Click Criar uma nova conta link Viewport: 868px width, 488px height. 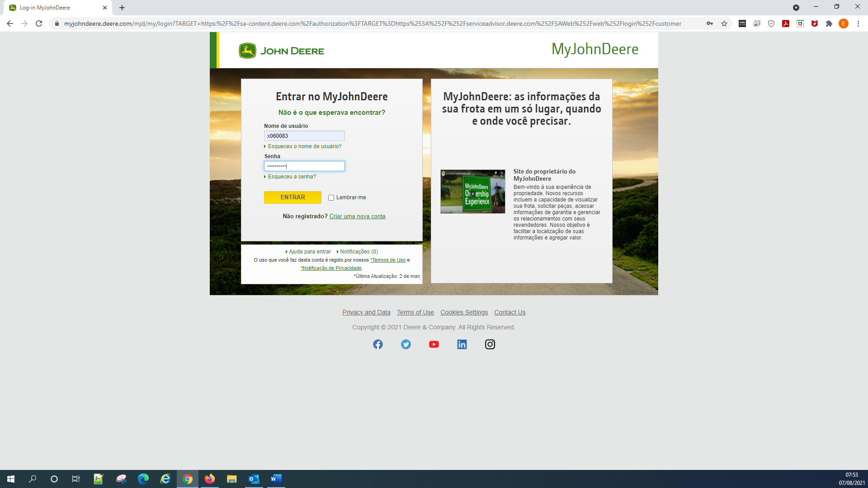[x=357, y=216]
